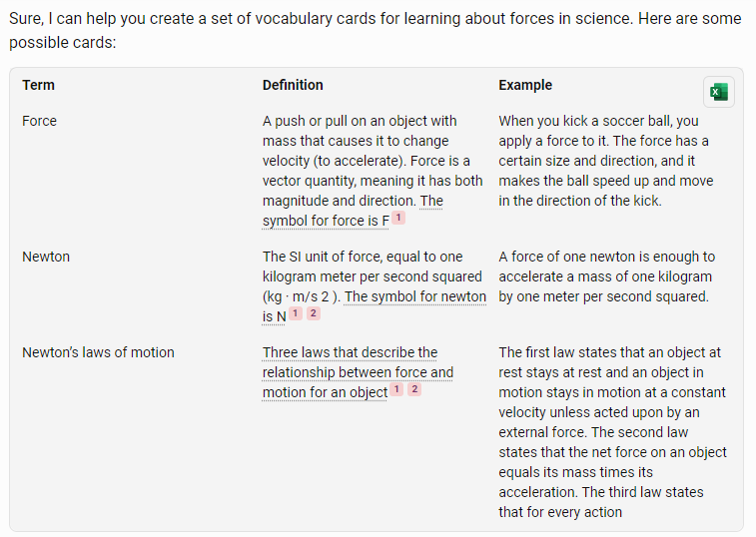The image size is (756, 537).
Task: Click the 'Example' column header
Action: pyautogui.click(x=525, y=85)
